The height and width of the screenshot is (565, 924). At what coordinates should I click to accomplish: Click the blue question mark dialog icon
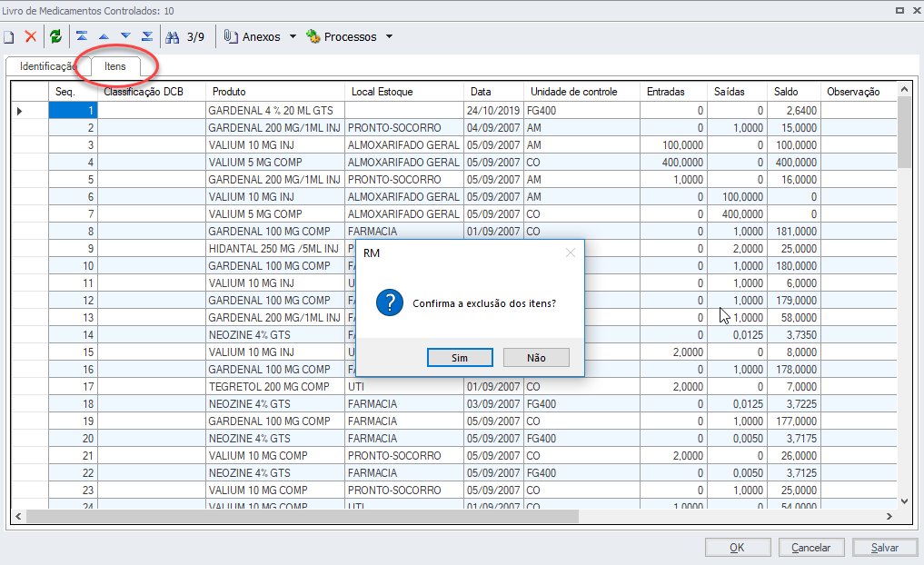click(390, 302)
